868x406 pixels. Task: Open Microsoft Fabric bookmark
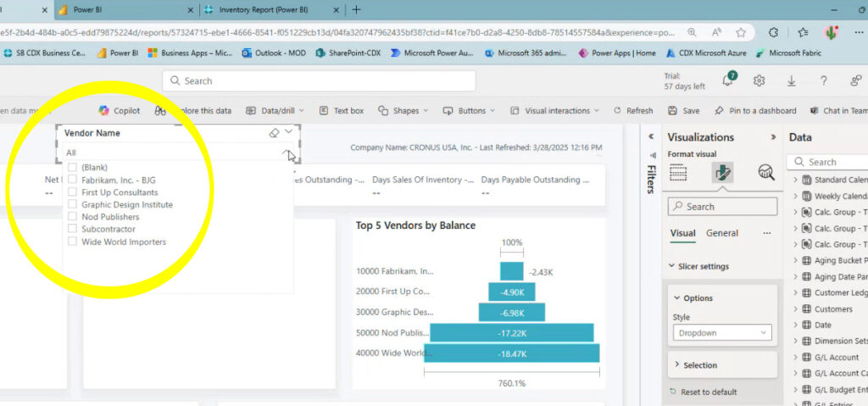pos(789,53)
